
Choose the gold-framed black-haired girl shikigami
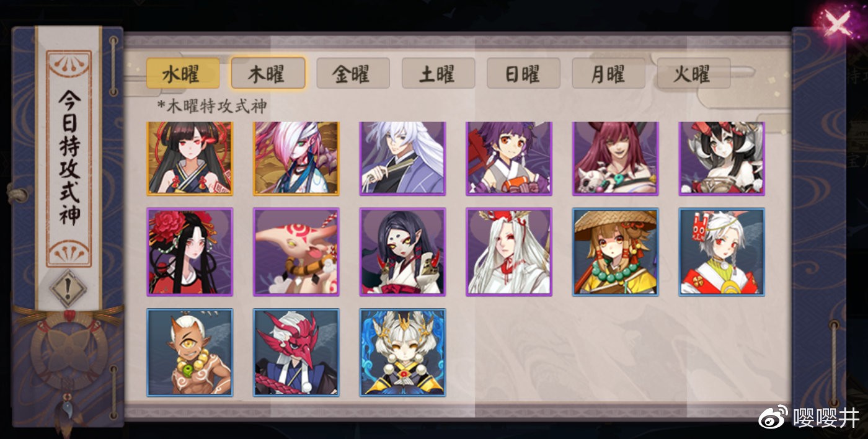pyautogui.click(x=190, y=158)
